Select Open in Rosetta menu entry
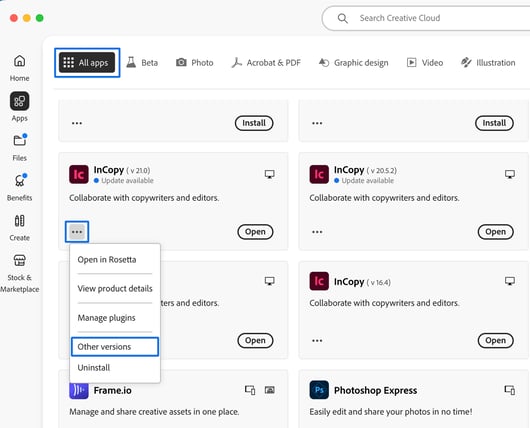The height and width of the screenshot is (428, 530). coord(107,260)
